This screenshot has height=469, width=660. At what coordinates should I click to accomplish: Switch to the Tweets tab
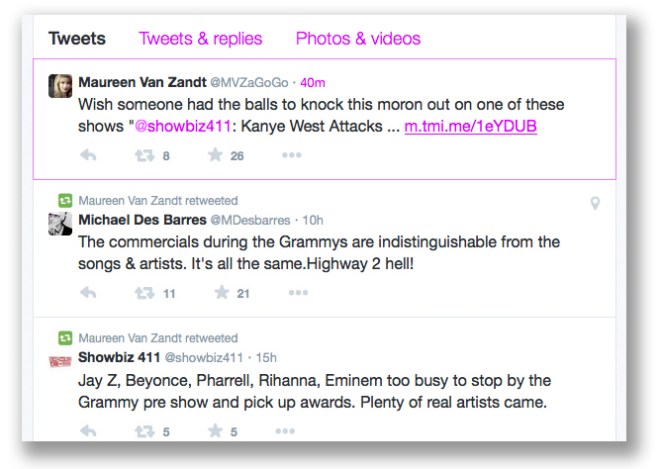pos(77,39)
